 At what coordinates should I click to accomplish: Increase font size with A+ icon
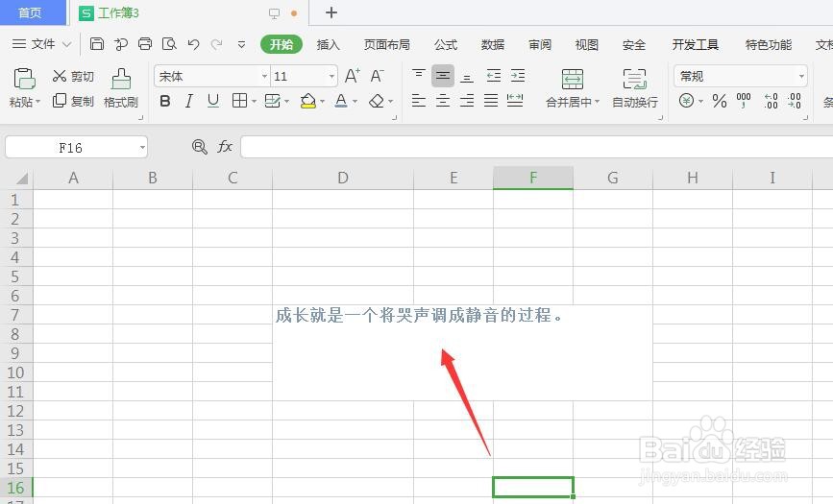(353, 76)
